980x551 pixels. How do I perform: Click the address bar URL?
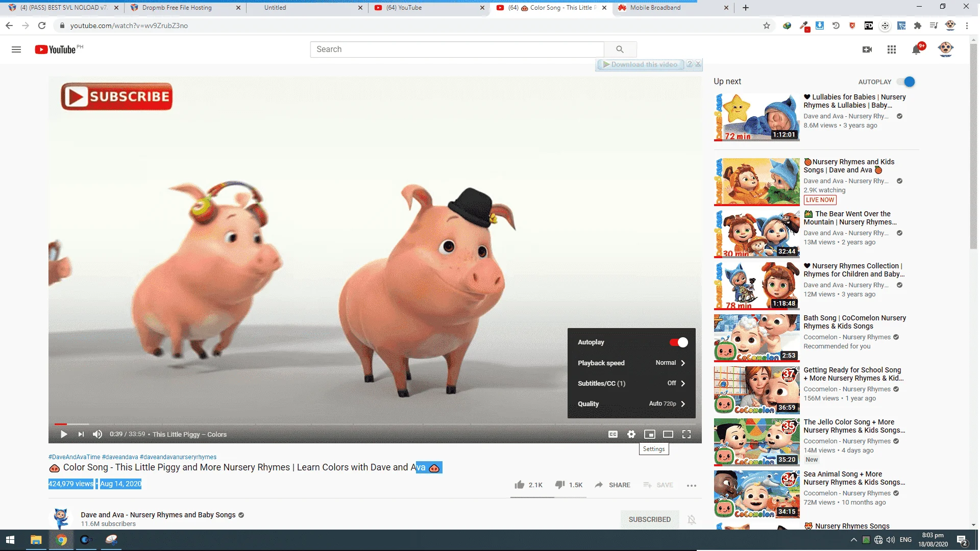[129, 26]
